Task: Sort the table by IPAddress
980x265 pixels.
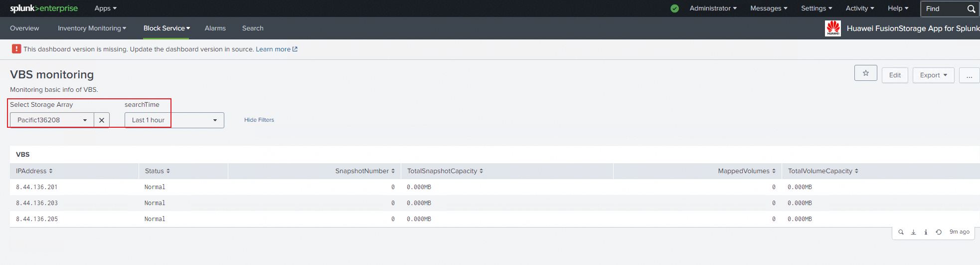Action: pos(34,171)
